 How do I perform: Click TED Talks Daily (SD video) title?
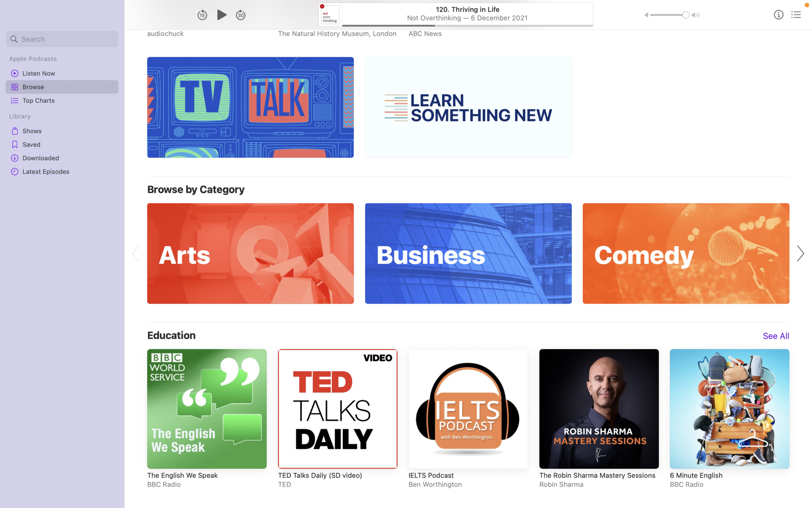point(320,475)
